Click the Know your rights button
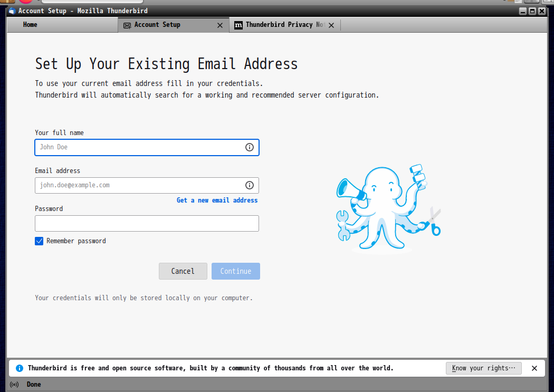The width and height of the screenshot is (554, 392). 484,368
